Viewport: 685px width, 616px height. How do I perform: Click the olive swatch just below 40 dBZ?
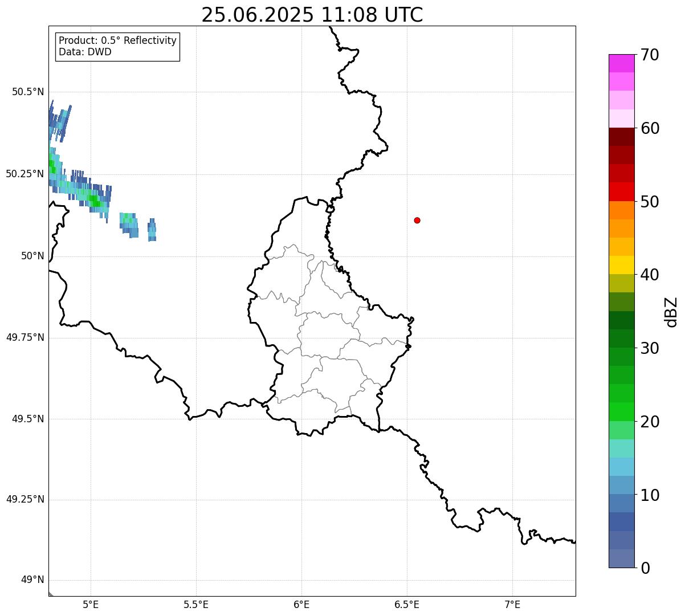tap(621, 283)
